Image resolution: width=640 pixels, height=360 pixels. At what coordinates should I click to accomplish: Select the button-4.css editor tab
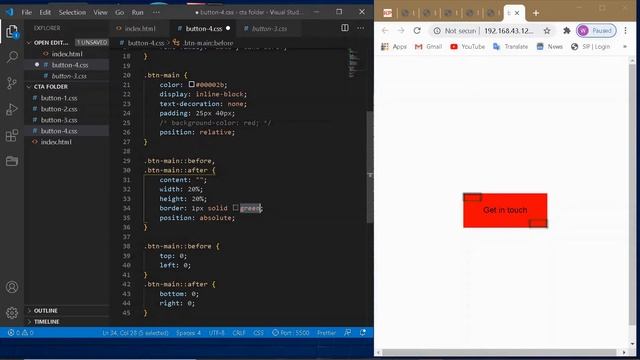point(203,29)
